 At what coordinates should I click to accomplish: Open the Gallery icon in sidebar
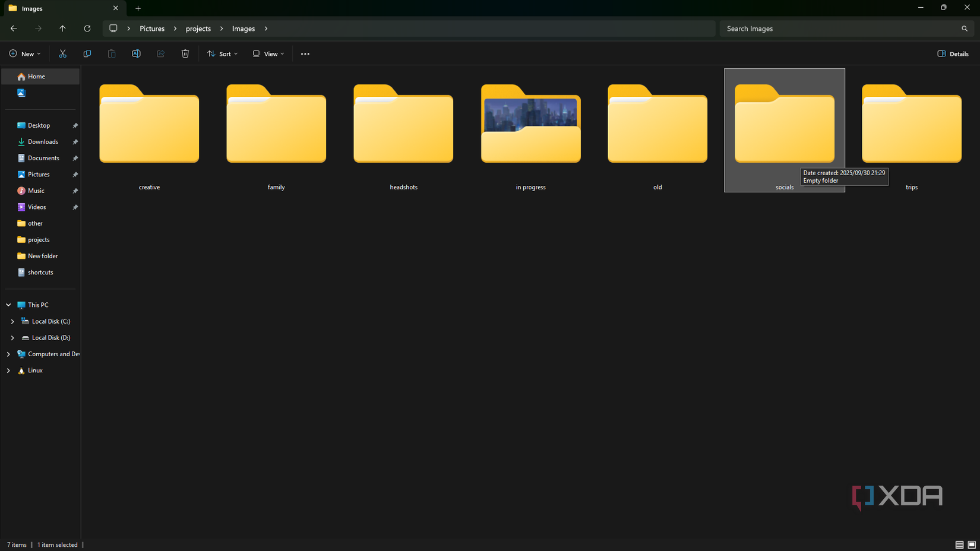[21, 93]
